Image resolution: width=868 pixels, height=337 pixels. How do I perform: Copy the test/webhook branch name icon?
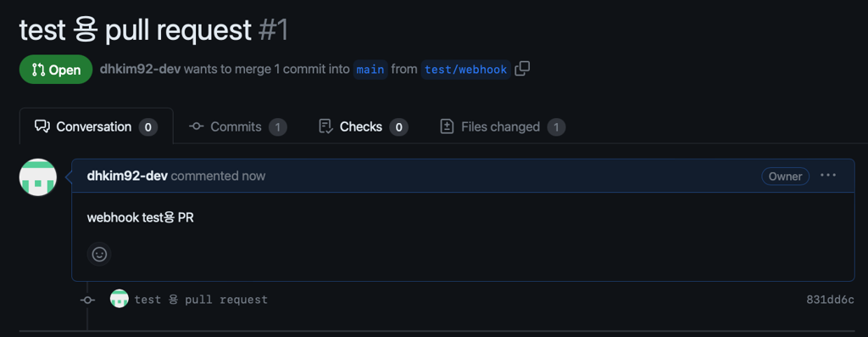pyautogui.click(x=522, y=70)
